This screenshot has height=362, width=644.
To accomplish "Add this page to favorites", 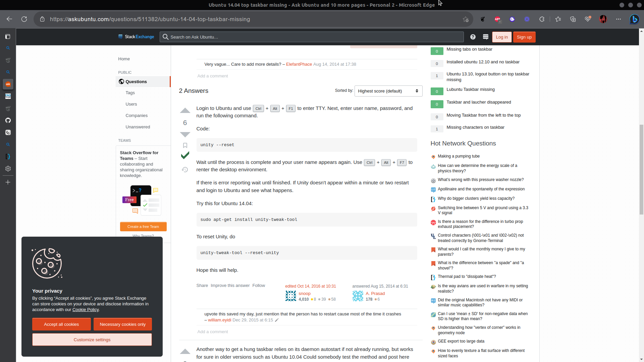I will (x=466, y=19).
